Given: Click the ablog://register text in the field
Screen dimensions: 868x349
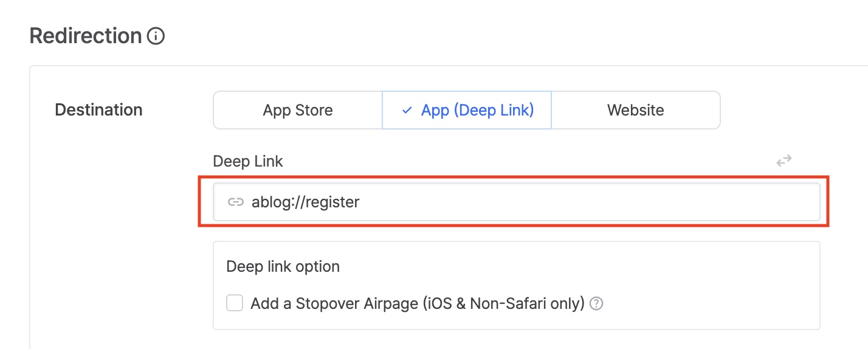Looking at the screenshot, I should (306, 202).
